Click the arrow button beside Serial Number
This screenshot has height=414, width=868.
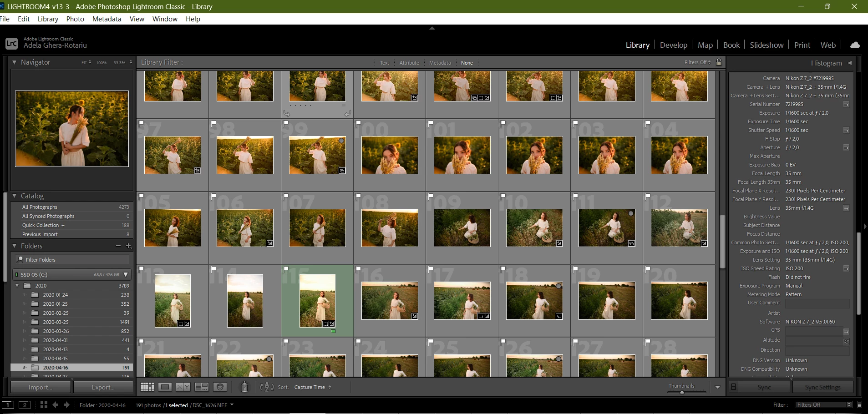pos(846,105)
